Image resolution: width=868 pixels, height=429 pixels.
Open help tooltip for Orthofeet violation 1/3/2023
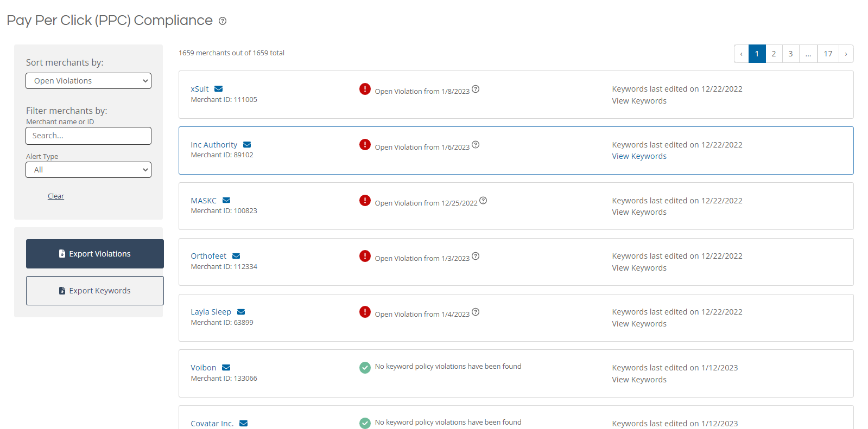coord(476,256)
